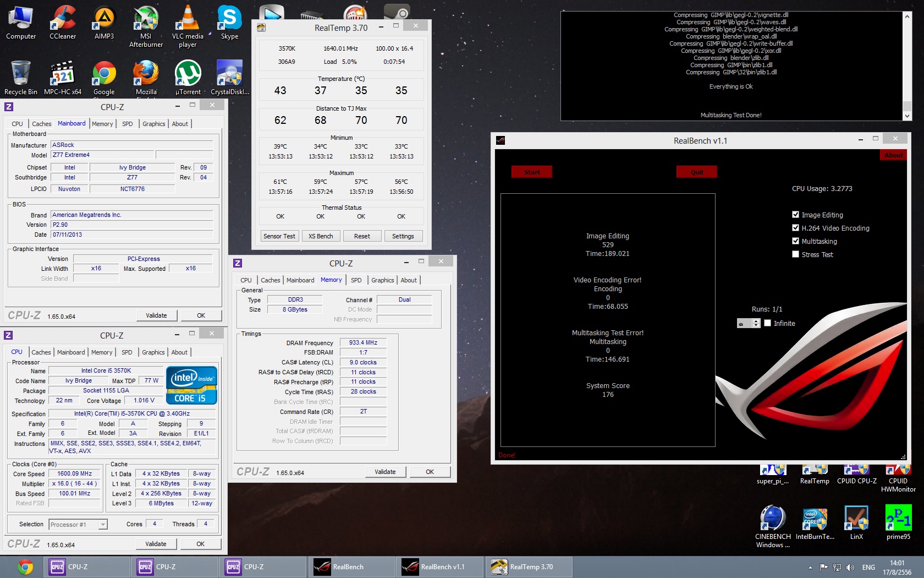Switch to About tab in CPU-Z Memory window
This screenshot has width=924, height=578.
409,280
